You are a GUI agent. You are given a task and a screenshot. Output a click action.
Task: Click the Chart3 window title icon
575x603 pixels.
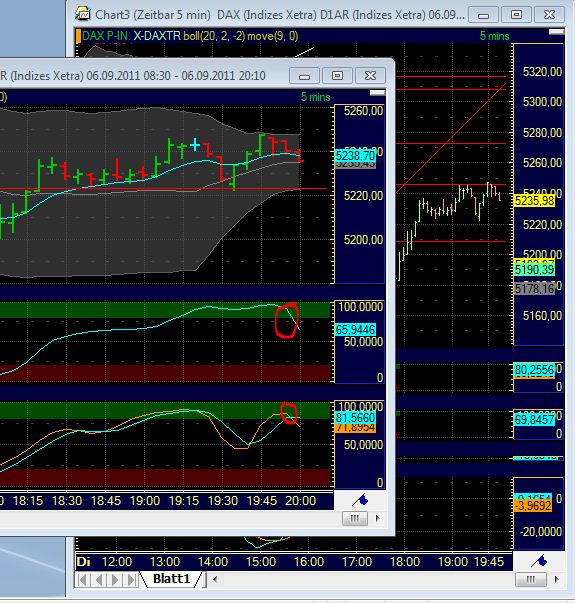pos(82,14)
